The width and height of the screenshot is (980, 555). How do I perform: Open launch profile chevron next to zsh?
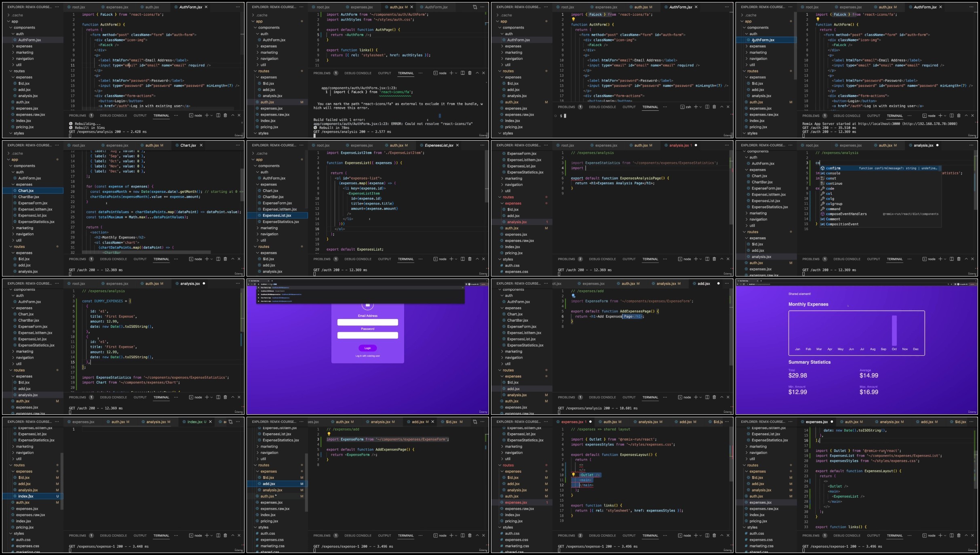pyautogui.click(x=700, y=107)
